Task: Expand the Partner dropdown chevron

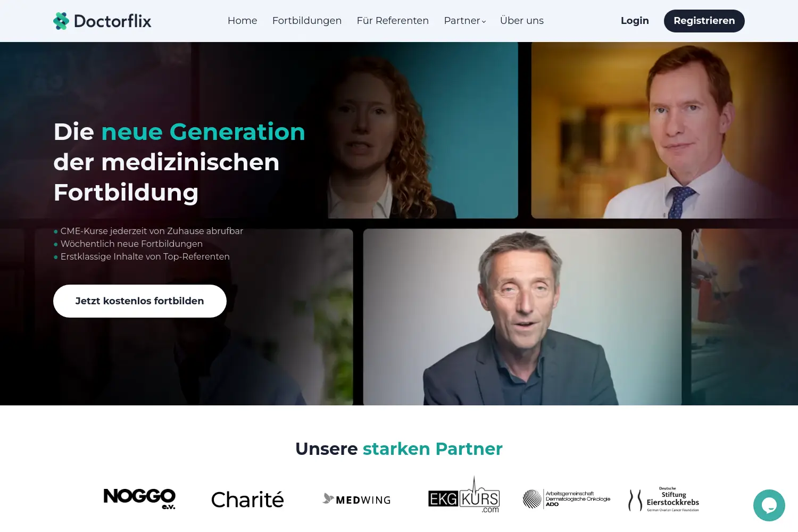Action: (484, 21)
